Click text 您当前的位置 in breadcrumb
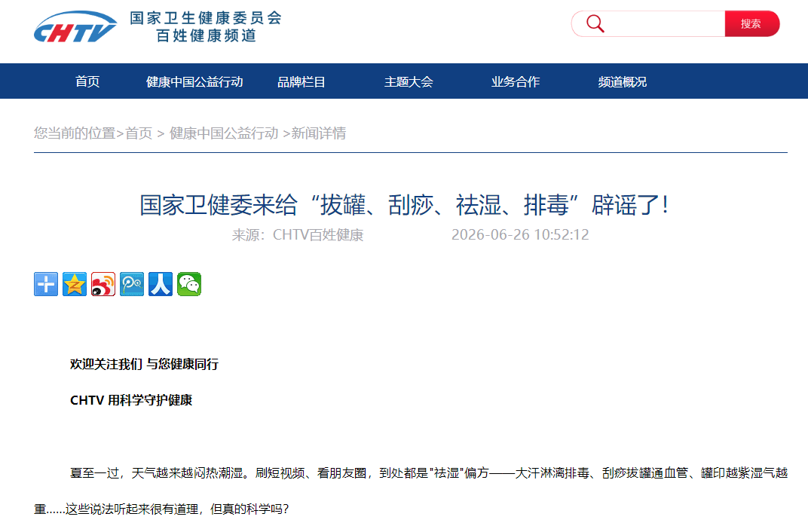The height and width of the screenshot is (532, 808). [x=75, y=133]
